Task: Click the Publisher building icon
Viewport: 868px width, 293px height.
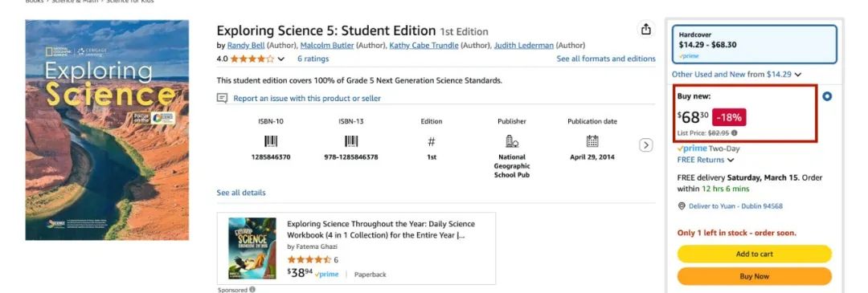Action: tap(512, 141)
